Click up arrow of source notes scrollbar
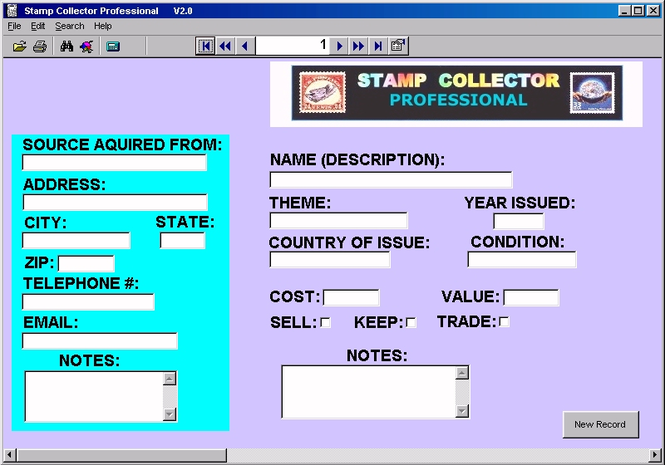665x465 pixels. pyautogui.click(x=170, y=378)
